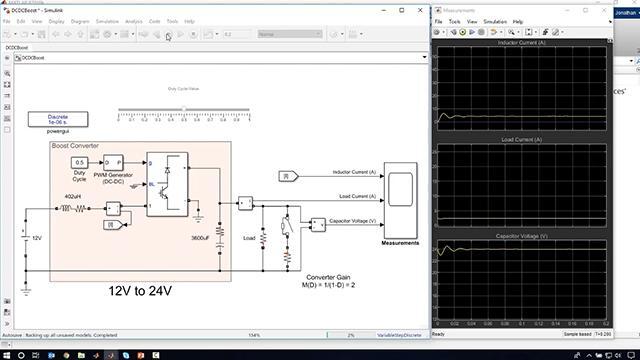Run the Simulink model with the Run icon
The width and height of the screenshot is (640, 360).
point(169,35)
